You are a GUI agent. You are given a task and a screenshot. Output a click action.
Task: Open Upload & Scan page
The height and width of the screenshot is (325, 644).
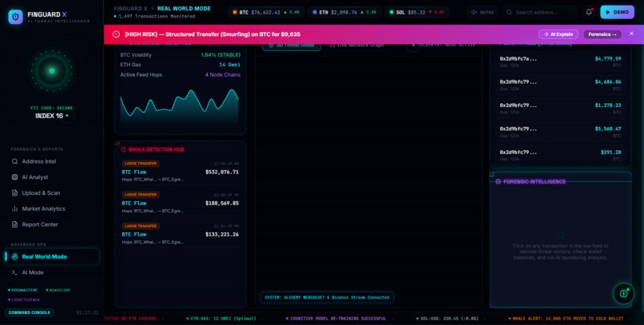[52, 193]
